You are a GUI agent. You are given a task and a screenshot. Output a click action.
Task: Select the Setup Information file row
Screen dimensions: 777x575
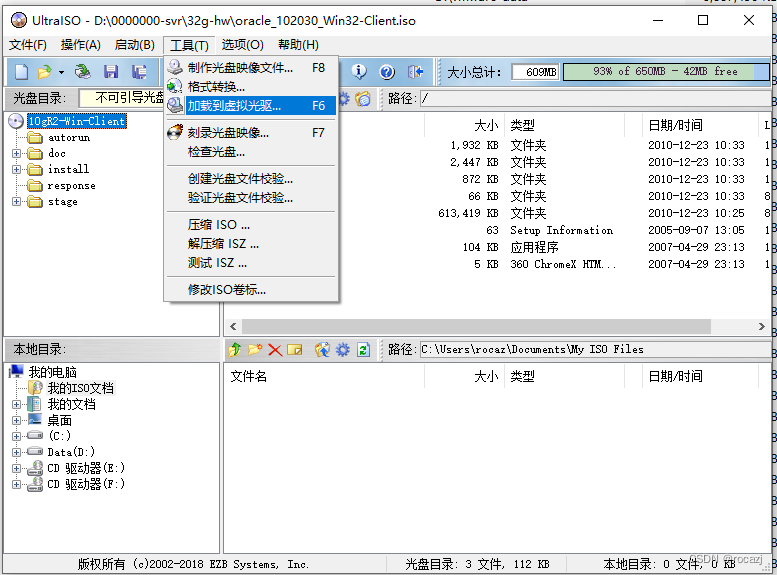498,230
